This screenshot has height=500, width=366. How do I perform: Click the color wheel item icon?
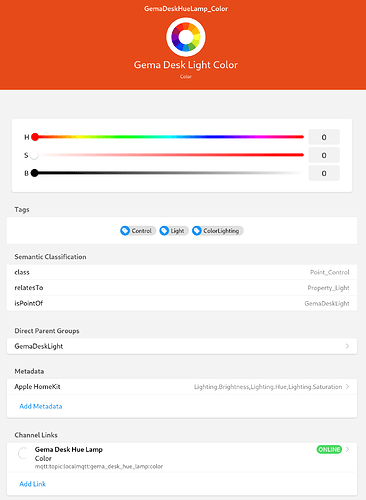point(186,37)
